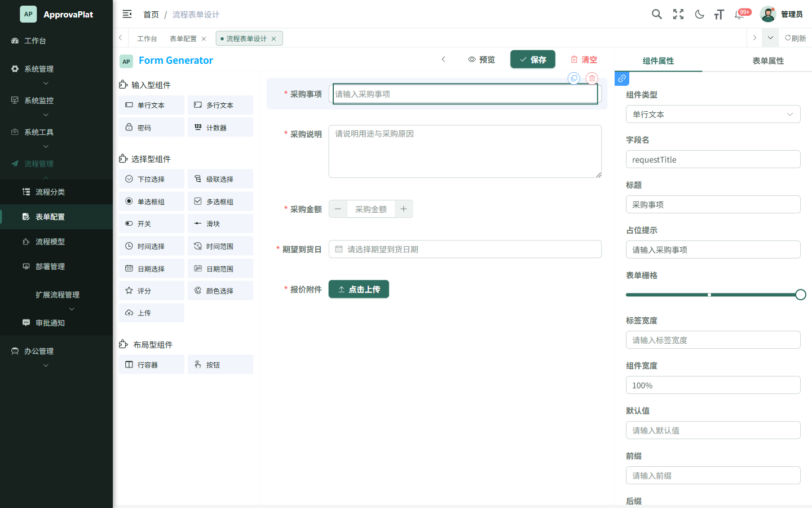This screenshot has height=508, width=812.
Task: Click the blue link icon in properties panel
Action: pyautogui.click(x=622, y=78)
